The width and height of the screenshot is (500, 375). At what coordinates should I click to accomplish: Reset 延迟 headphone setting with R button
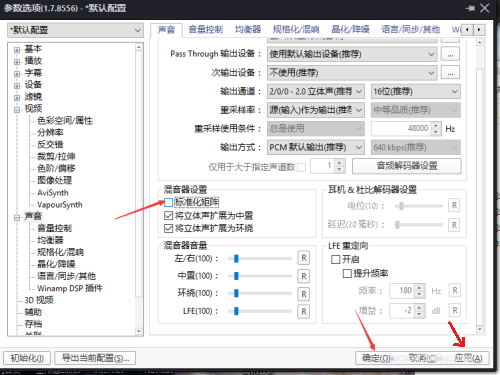(454, 225)
